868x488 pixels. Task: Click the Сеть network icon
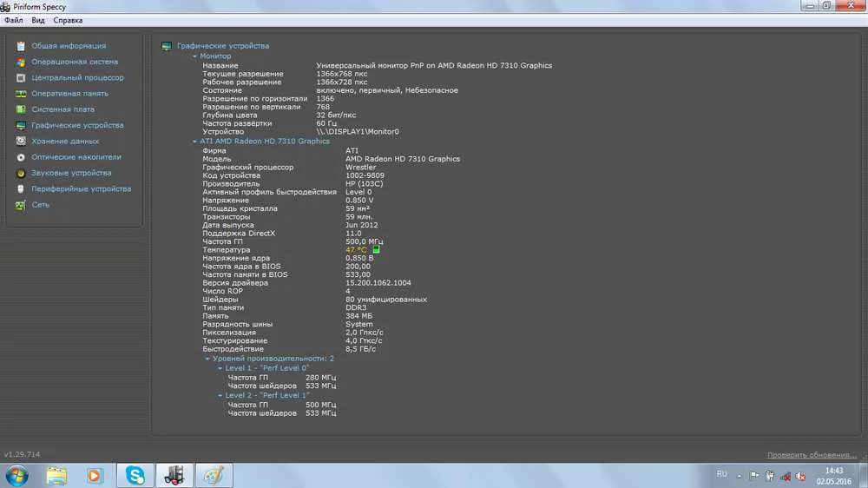pos(21,205)
